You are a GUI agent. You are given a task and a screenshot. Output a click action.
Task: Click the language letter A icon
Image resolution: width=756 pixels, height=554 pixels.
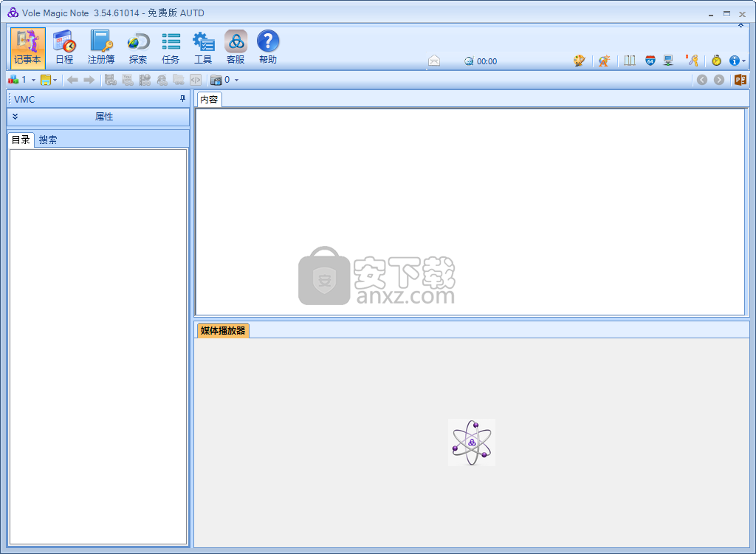[x=604, y=61]
